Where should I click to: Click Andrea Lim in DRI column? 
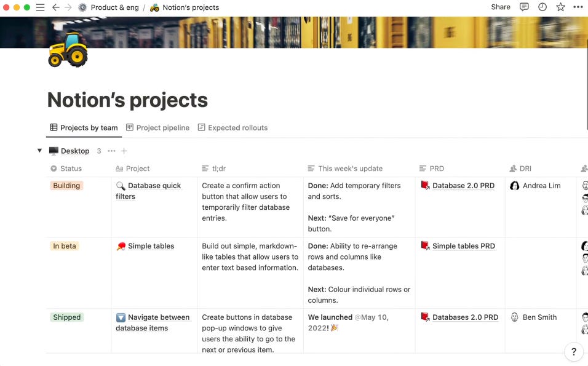[x=541, y=185]
